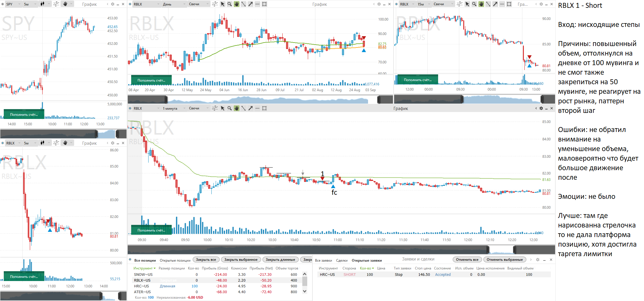Open the 15м timeframe dropdown
Screen dimensions: 644x301
pyautogui.click(x=423, y=4)
